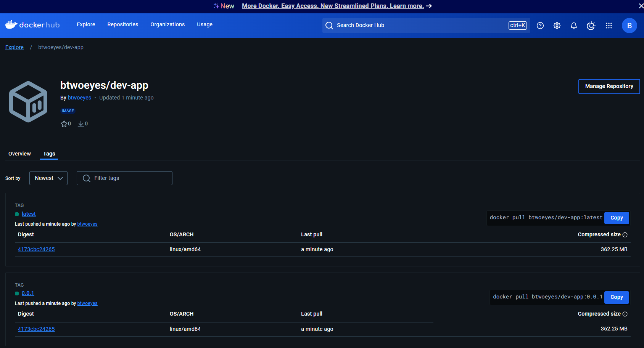Click 362.25 MB size in latest row
The image size is (644, 348).
click(x=614, y=249)
